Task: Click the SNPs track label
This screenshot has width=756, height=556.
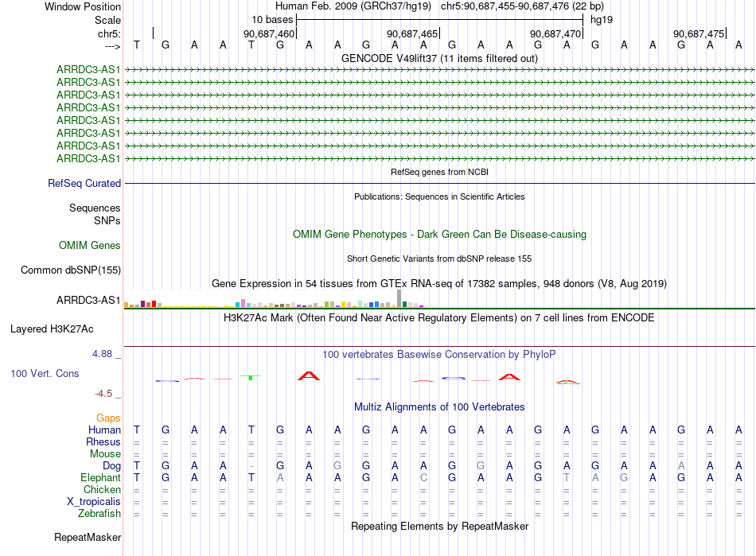Action: 107,220
